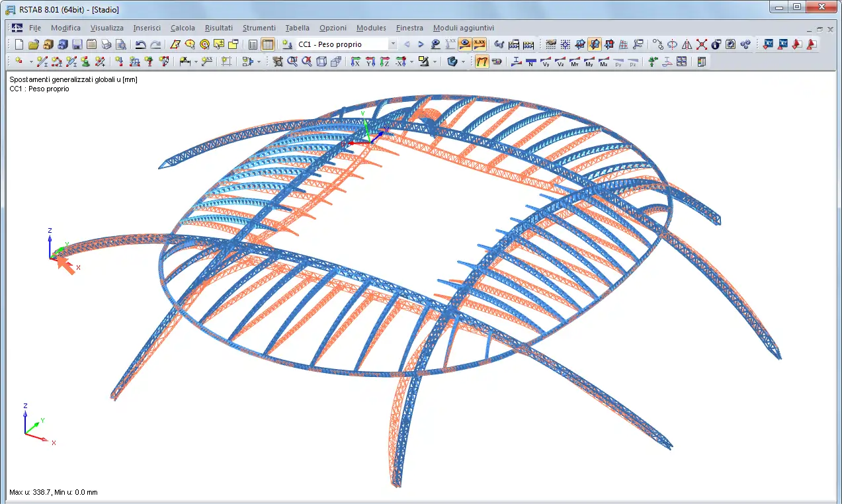Show torsional moment MT diagram

pyautogui.click(x=575, y=62)
